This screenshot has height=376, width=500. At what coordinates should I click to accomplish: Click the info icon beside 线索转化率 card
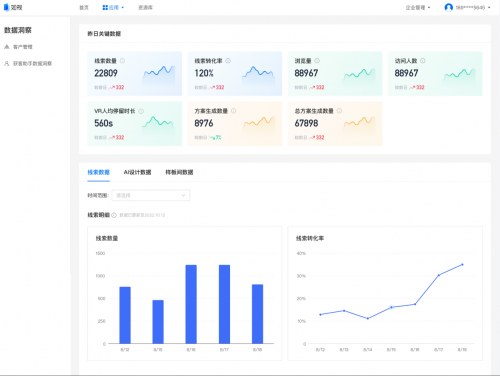coord(228,61)
